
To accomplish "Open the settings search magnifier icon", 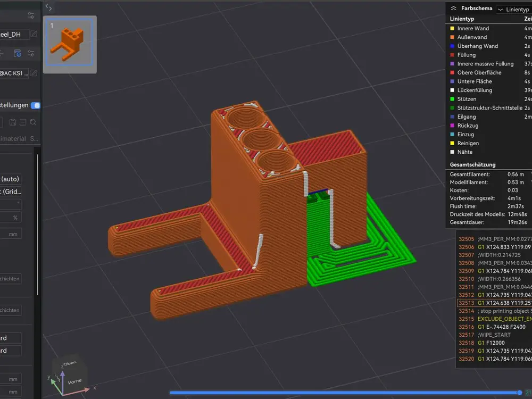I will tap(33, 122).
